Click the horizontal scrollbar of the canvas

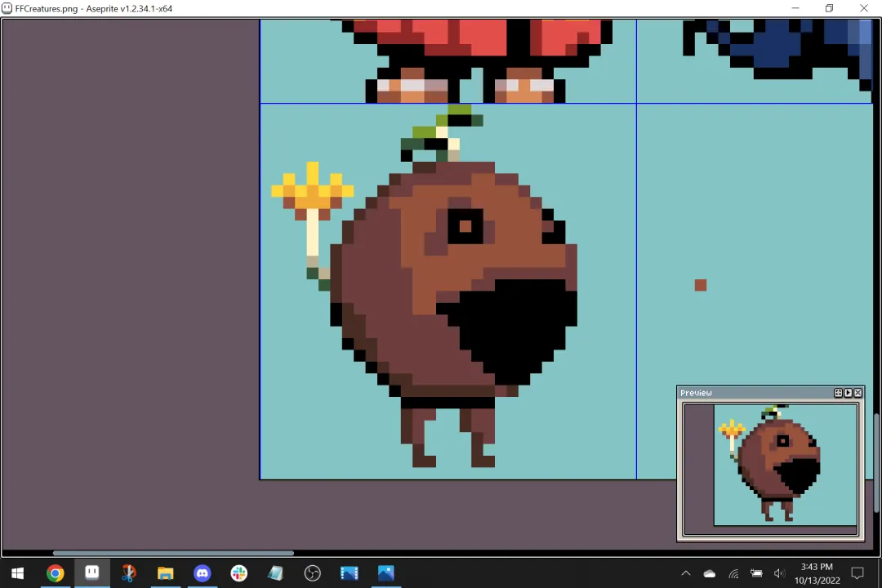coord(173,553)
